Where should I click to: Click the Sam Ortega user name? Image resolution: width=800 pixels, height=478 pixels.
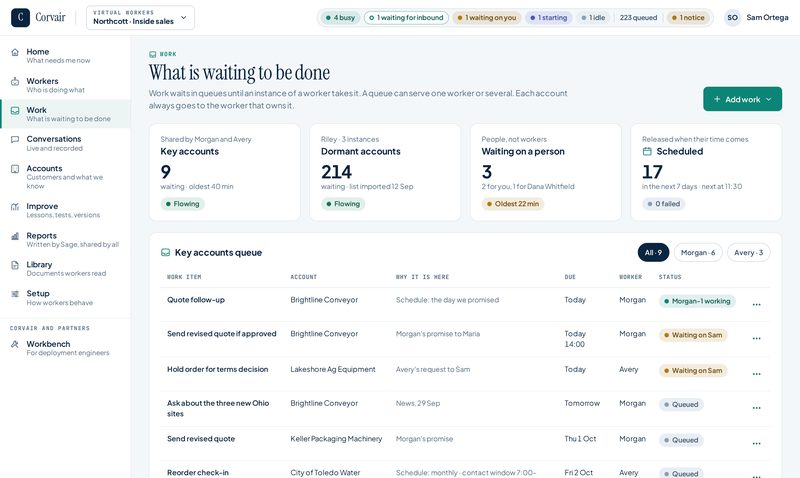click(767, 17)
